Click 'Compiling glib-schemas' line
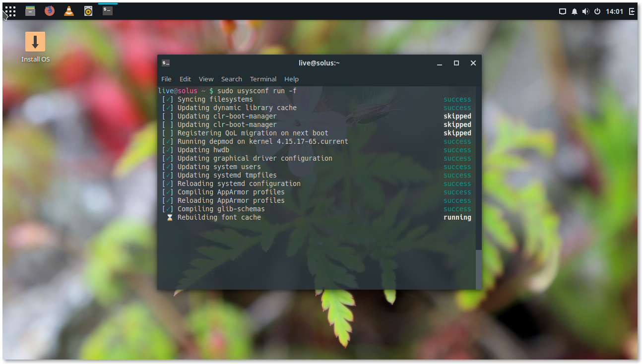 tap(221, 209)
